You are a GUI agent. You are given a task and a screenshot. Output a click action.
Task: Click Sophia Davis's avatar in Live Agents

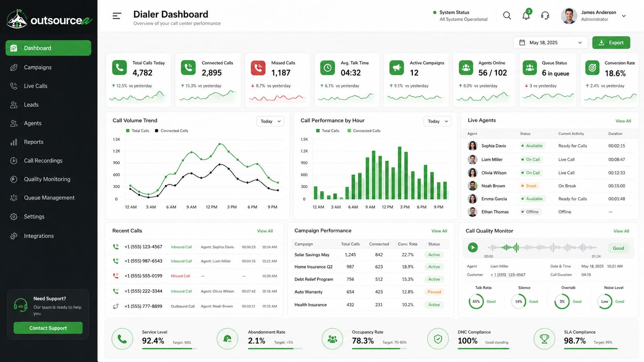click(x=473, y=146)
